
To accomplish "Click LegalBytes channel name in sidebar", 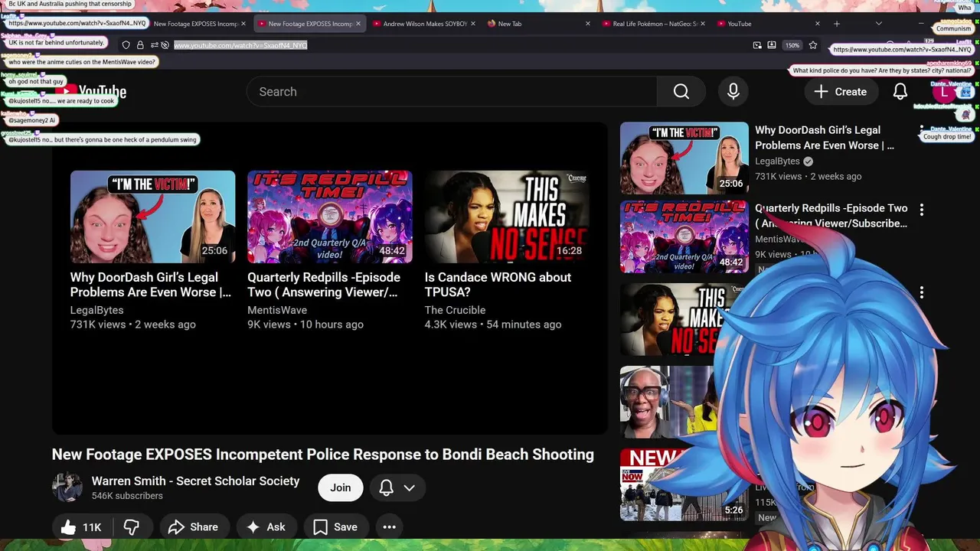I will tap(777, 161).
